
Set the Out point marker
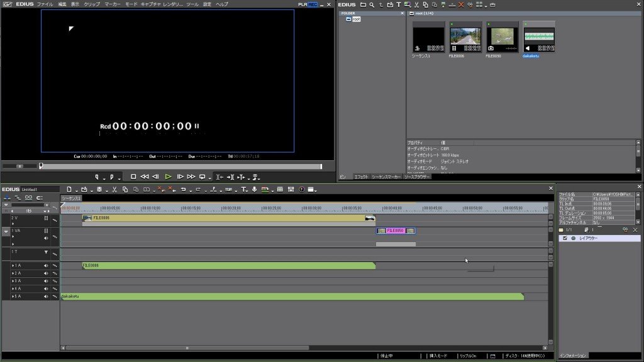point(112,177)
